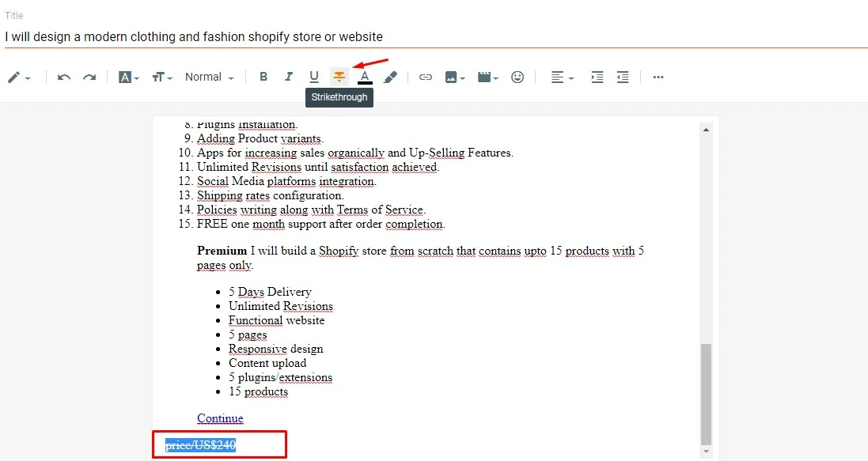Toggle italic formatting

tap(289, 77)
